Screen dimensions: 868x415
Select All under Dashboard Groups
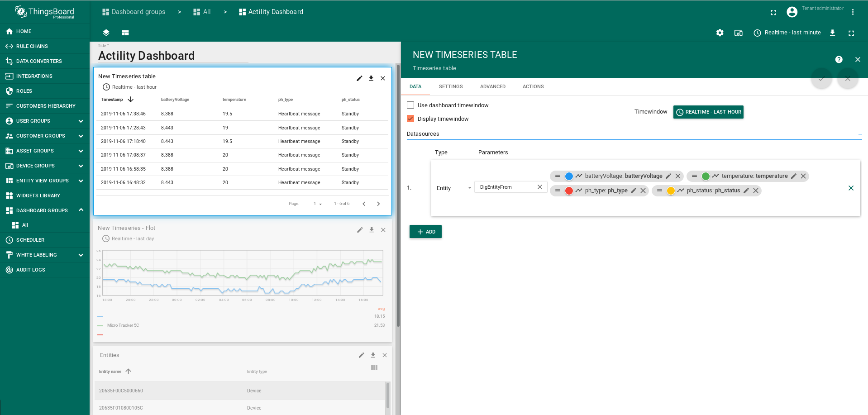pos(45,225)
